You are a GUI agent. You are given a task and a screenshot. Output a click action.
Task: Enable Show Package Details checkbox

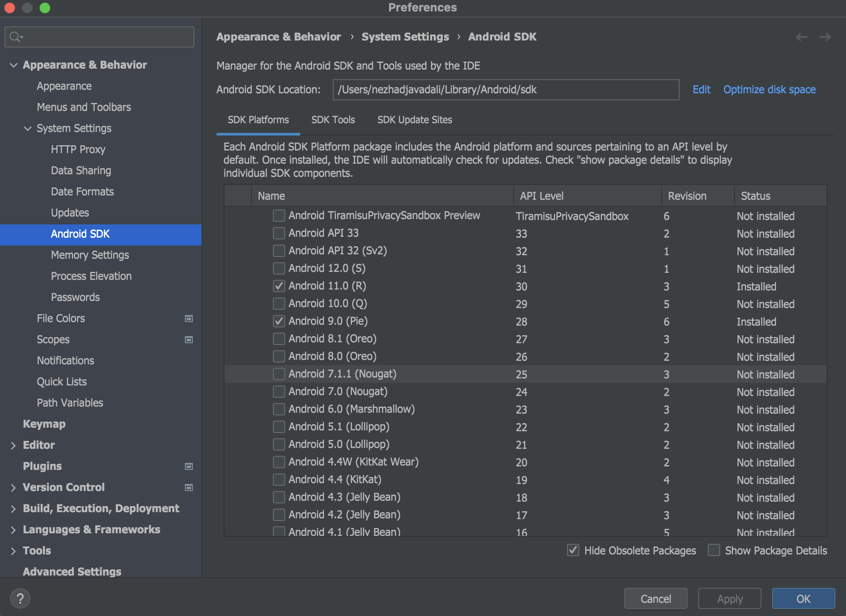[x=714, y=550]
